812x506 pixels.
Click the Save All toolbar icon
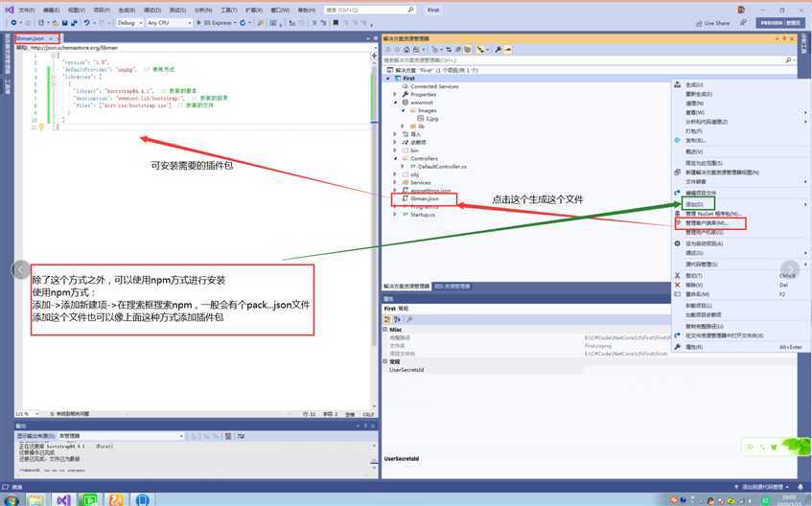click(x=72, y=22)
